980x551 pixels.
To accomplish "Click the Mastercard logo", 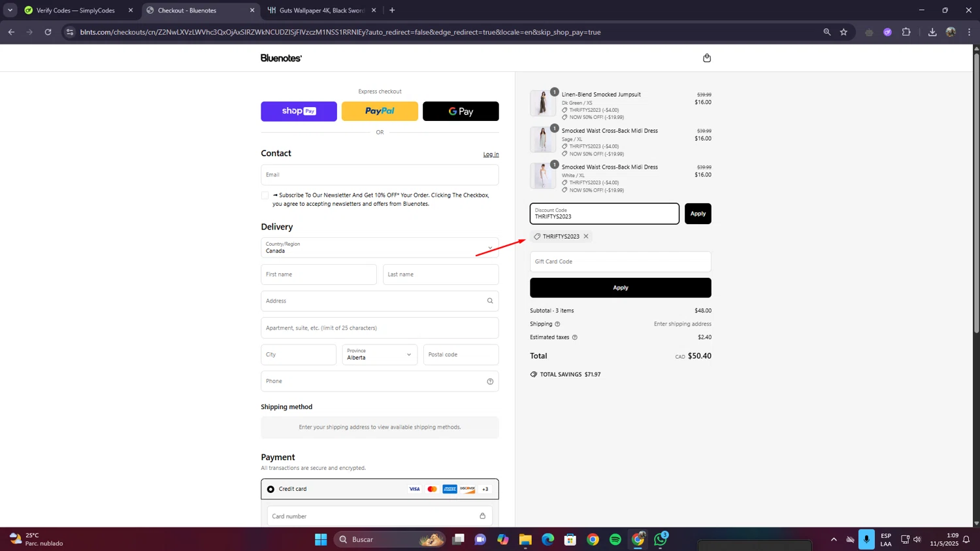I will 432,489.
